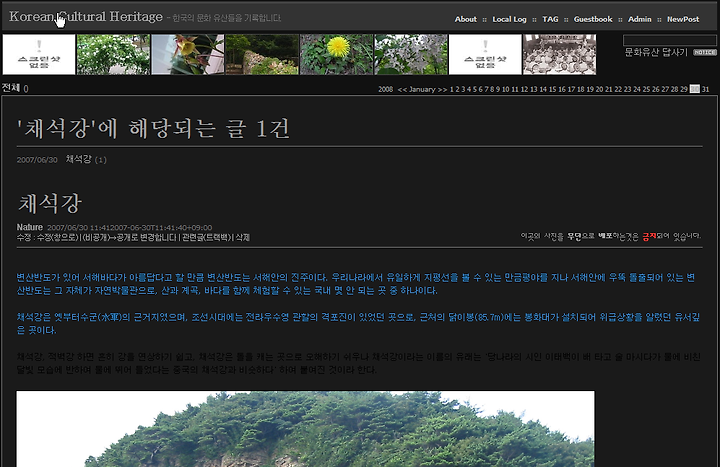
Task: Click '(비공개)→공개로 변경합니다' visibility link
Action: tap(129, 237)
